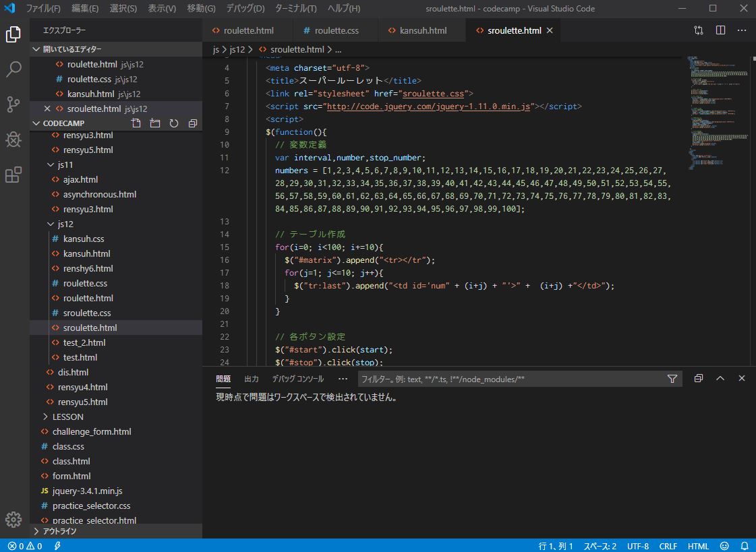Image resolution: width=756 pixels, height=552 pixels.
Task: Open the Debug view with bug icon
Action: coord(13,140)
